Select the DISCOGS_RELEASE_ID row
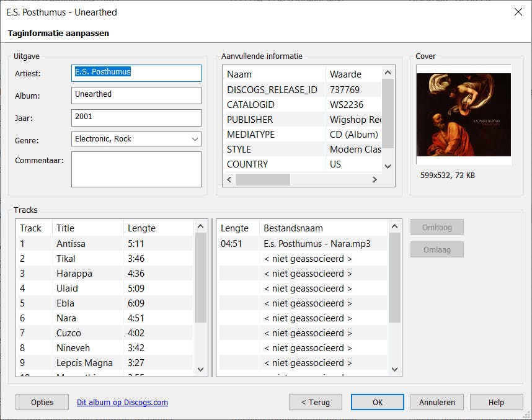The image size is (532, 420). click(x=303, y=89)
